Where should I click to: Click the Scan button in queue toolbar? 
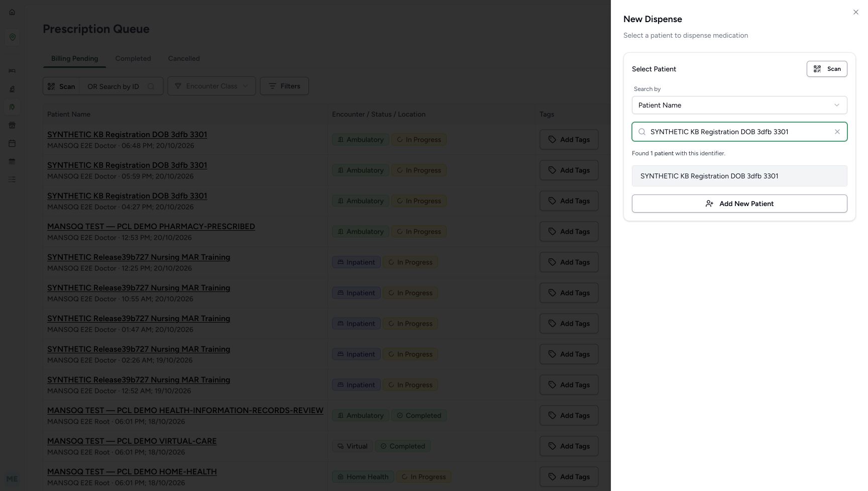click(x=61, y=86)
